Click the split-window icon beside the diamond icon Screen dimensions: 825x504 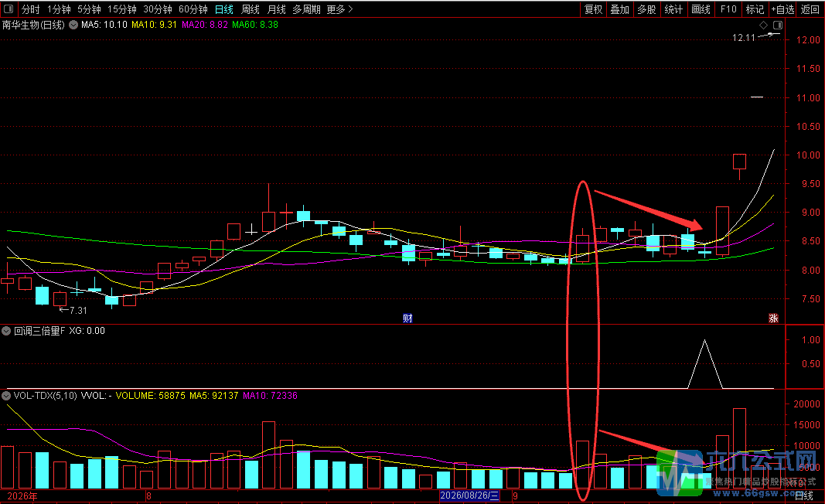tap(778, 25)
